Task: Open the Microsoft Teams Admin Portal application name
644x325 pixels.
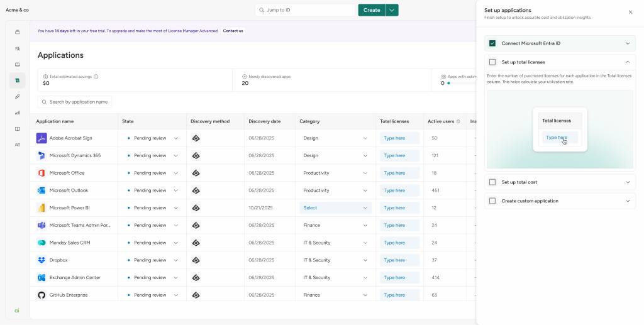Action: 80,225
